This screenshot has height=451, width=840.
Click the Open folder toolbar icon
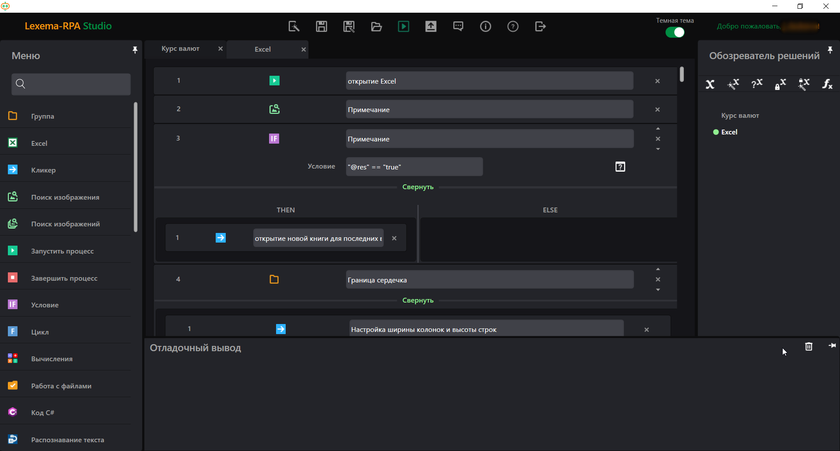tap(376, 26)
